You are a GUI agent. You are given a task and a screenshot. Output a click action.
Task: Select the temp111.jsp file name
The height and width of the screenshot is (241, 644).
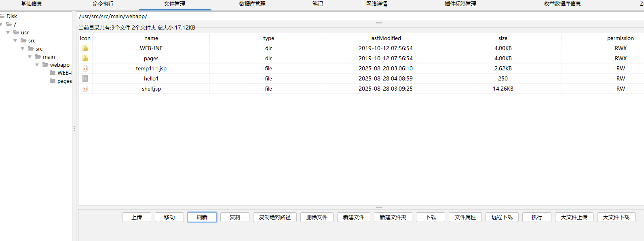151,68
